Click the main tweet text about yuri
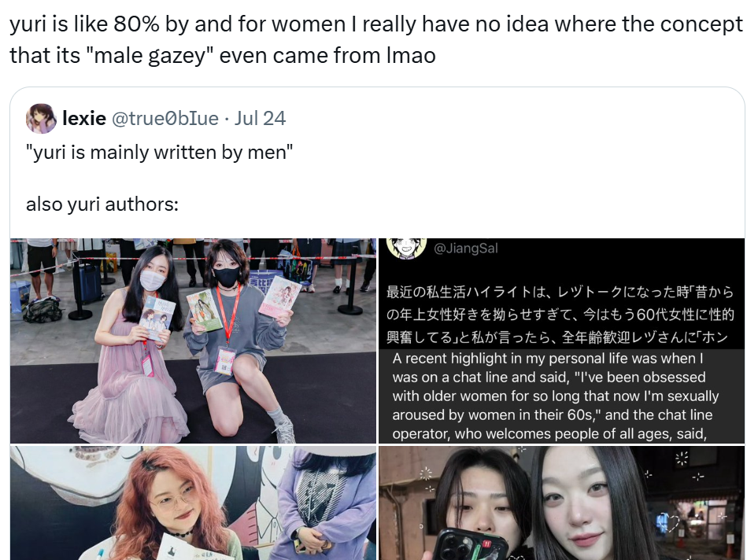 (376, 39)
